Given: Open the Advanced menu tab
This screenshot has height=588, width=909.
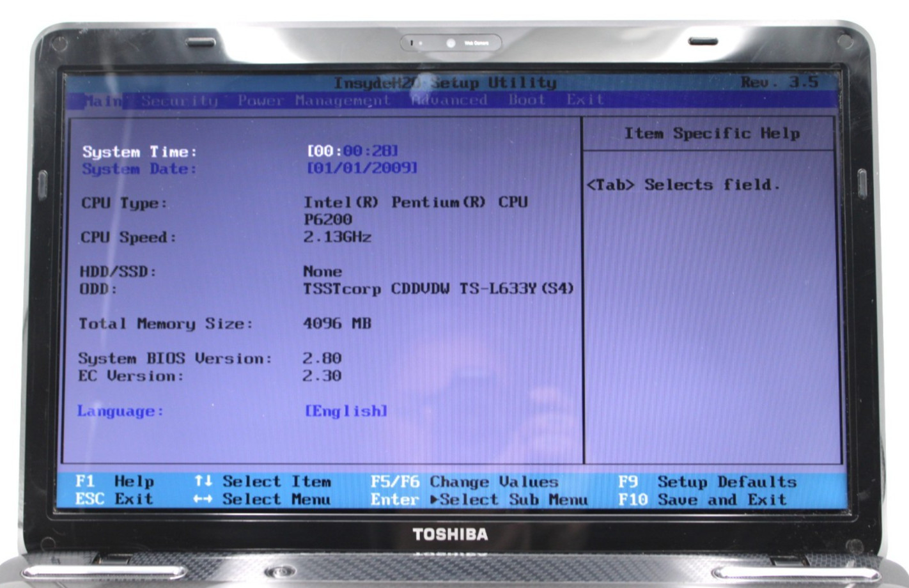Looking at the screenshot, I should click(449, 100).
